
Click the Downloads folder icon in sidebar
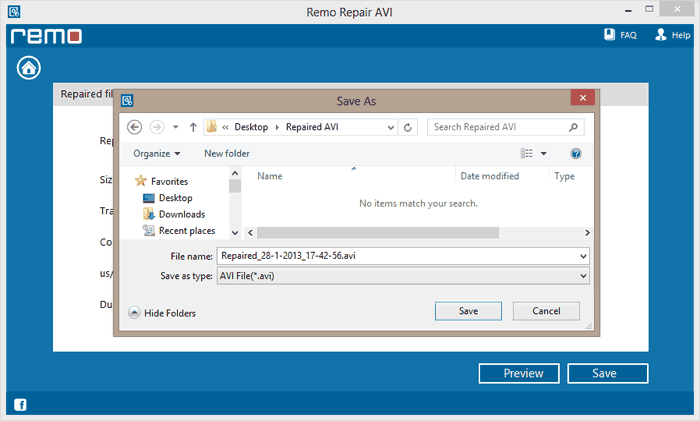pos(149,214)
